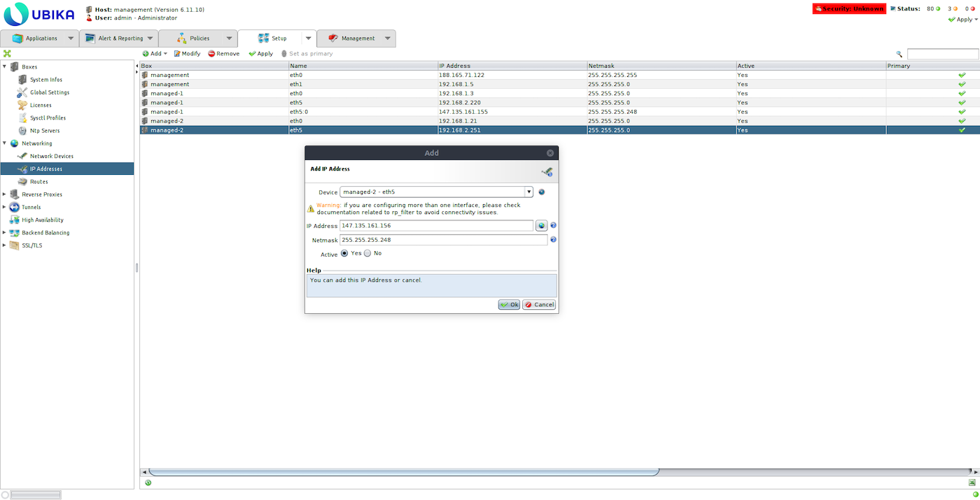Cancel the Add IP Address dialog
This screenshot has width=980, height=500.
(x=539, y=305)
